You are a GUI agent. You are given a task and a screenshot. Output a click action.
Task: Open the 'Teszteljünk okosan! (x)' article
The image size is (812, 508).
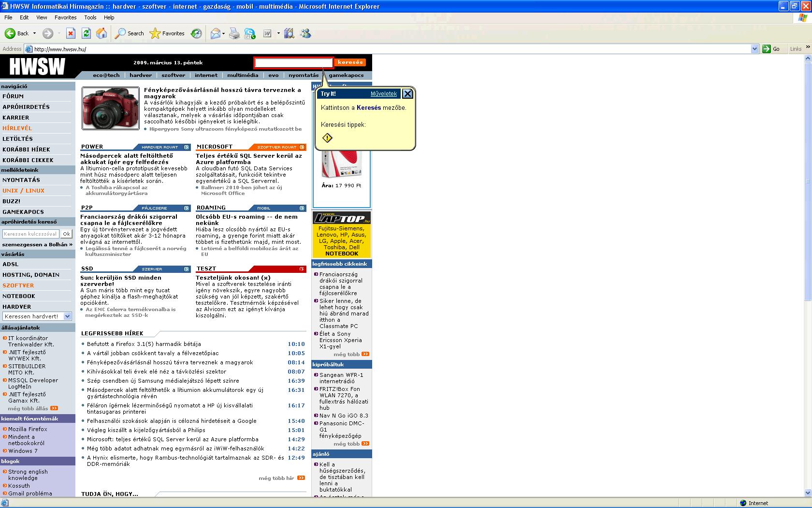pyautogui.click(x=233, y=278)
